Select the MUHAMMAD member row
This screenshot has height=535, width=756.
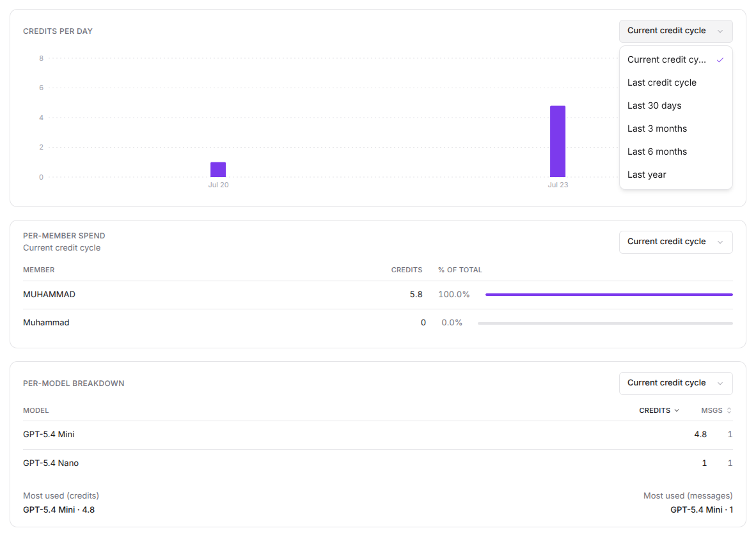[377, 295]
